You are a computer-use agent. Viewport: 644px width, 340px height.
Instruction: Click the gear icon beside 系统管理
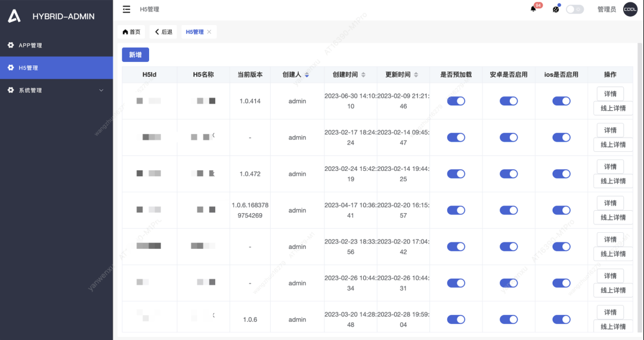(11, 91)
